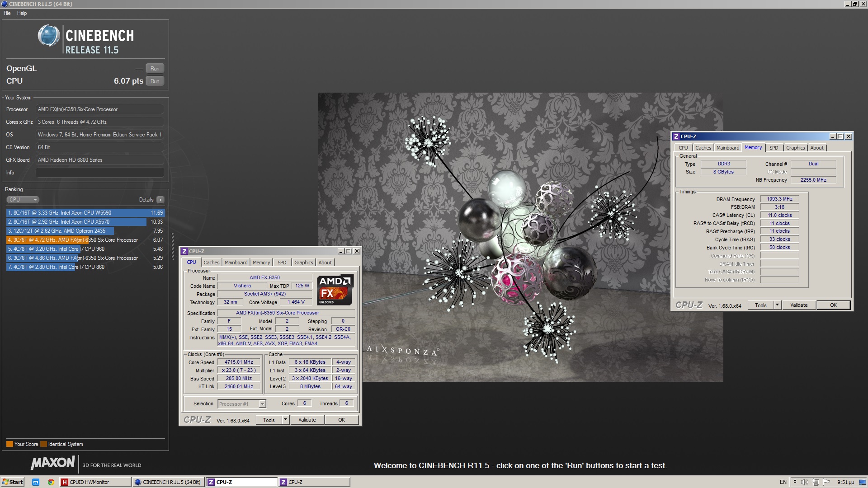Select the second CPU-Z taskbar button
The width and height of the screenshot is (868, 488).
click(314, 482)
